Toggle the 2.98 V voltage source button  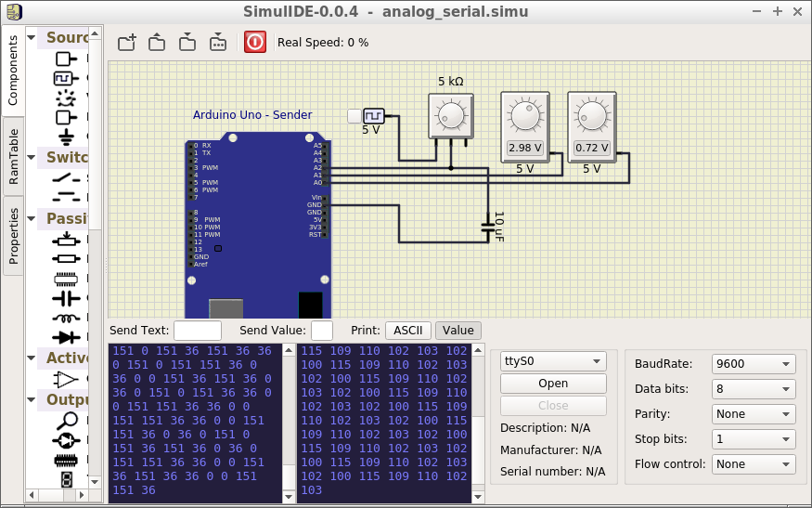(x=525, y=148)
